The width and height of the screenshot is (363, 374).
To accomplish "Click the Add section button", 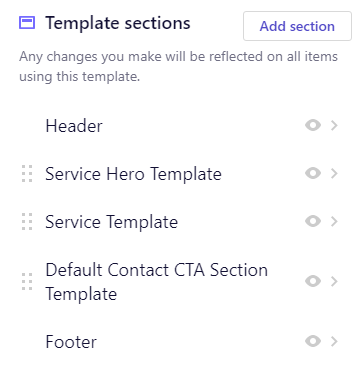I will 297,26.
